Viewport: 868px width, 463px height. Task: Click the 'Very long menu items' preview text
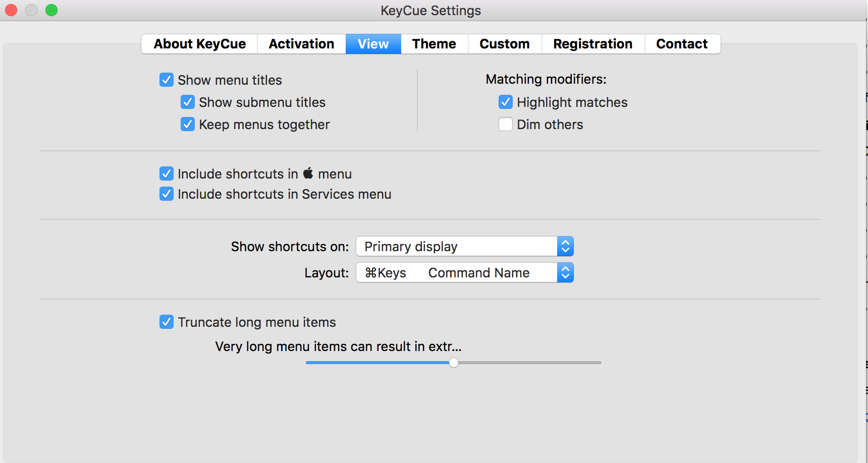(338, 346)
